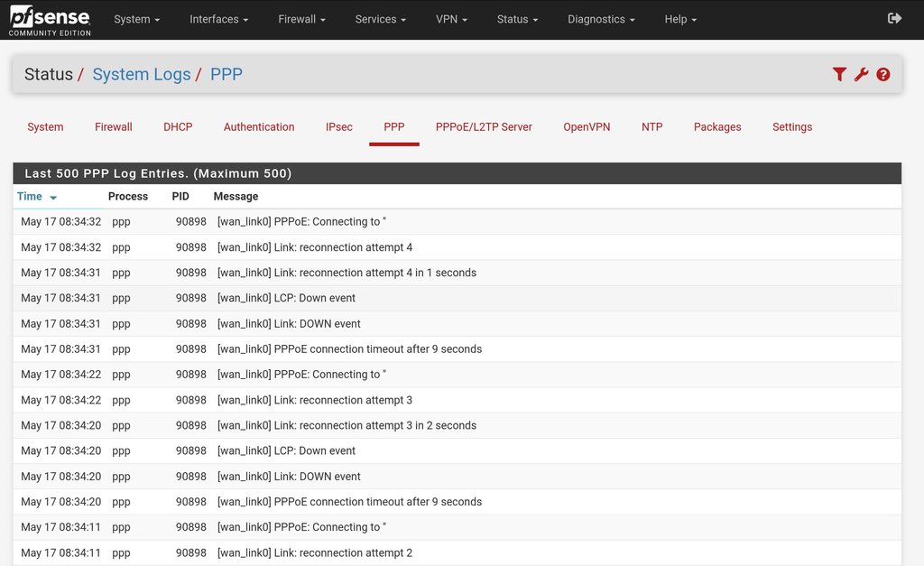
Task: Click the logout icon in navbar
Action: coord(894,19)
